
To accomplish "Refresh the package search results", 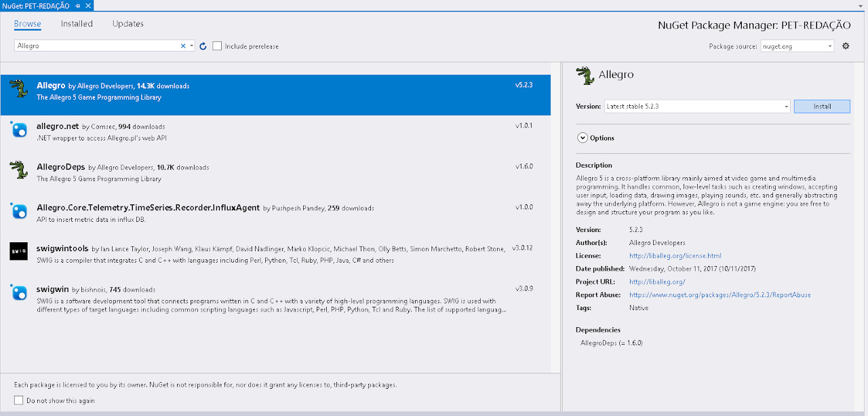I will pos(202,46).
